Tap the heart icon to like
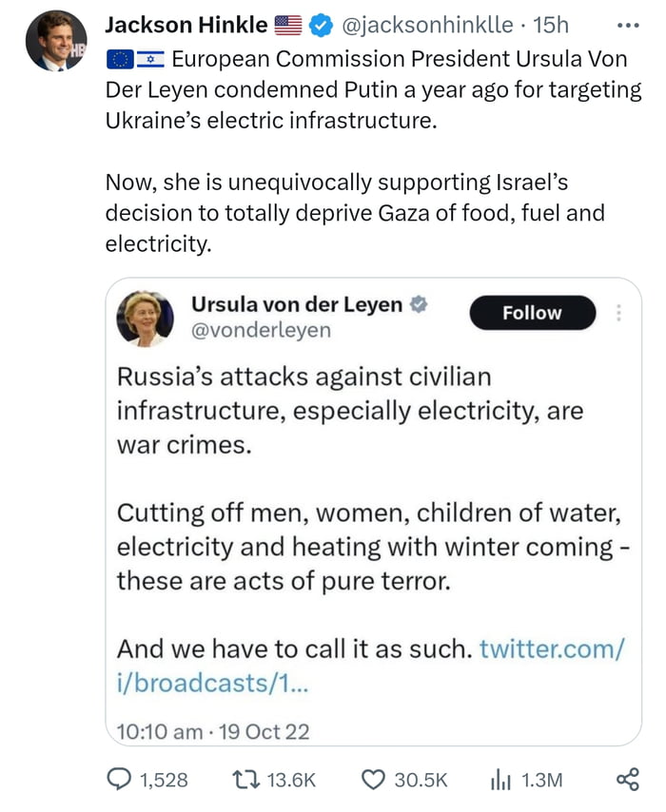 pyautogui.click(x=375, y=779)
